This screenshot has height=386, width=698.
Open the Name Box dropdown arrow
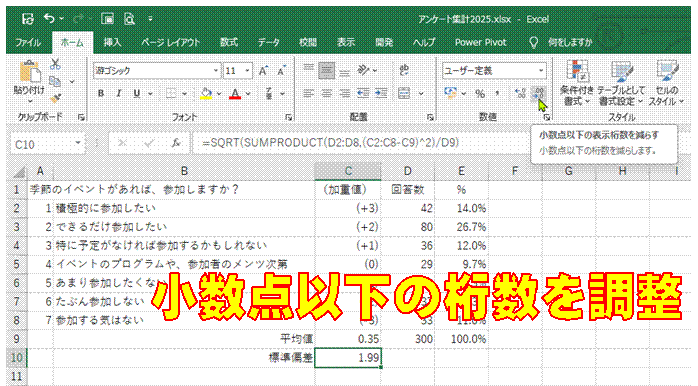78,143
